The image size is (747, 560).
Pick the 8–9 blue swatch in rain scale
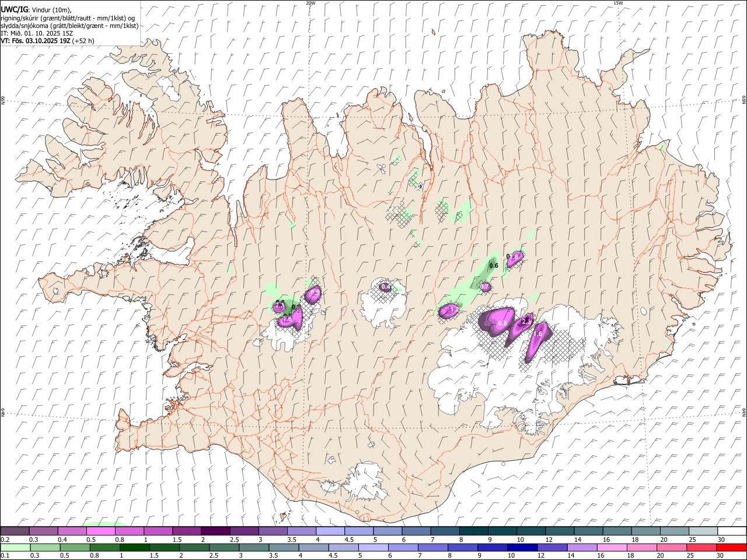pyautogui.click(x=463, y=547)
